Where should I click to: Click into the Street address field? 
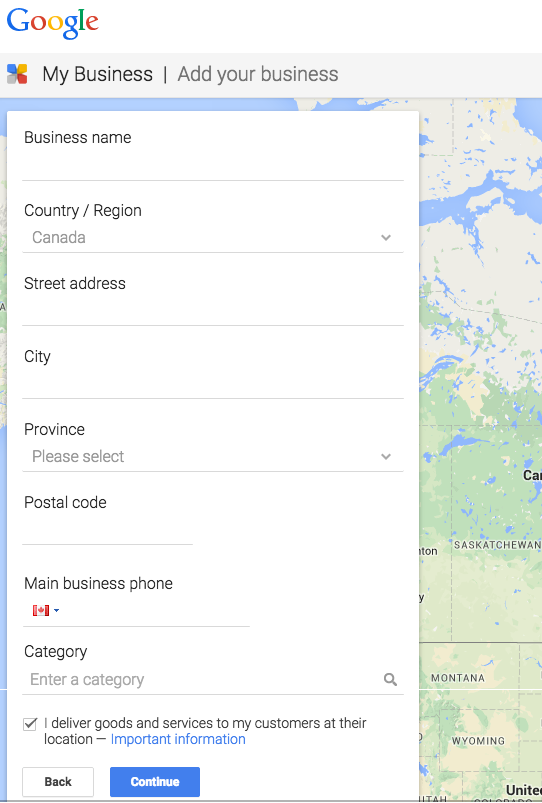tap(213, 310)
